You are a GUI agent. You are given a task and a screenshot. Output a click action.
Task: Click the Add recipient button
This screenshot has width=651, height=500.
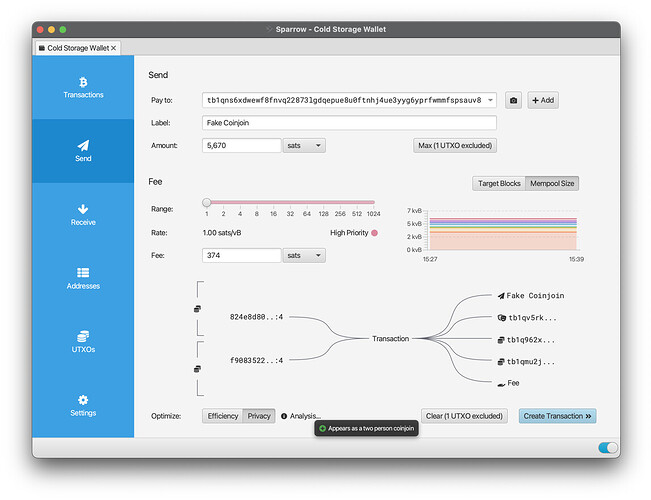click(x=543, y=100)
